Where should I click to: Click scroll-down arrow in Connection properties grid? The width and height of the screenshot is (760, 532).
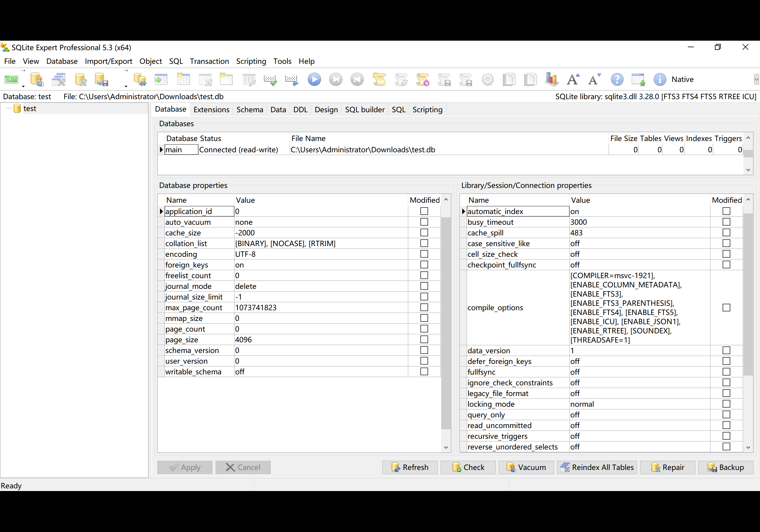coord(748,448)
